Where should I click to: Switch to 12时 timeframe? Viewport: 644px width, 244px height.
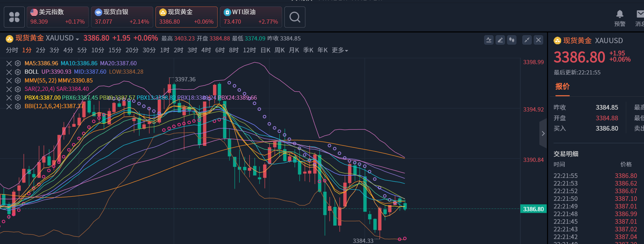[249, 50]
